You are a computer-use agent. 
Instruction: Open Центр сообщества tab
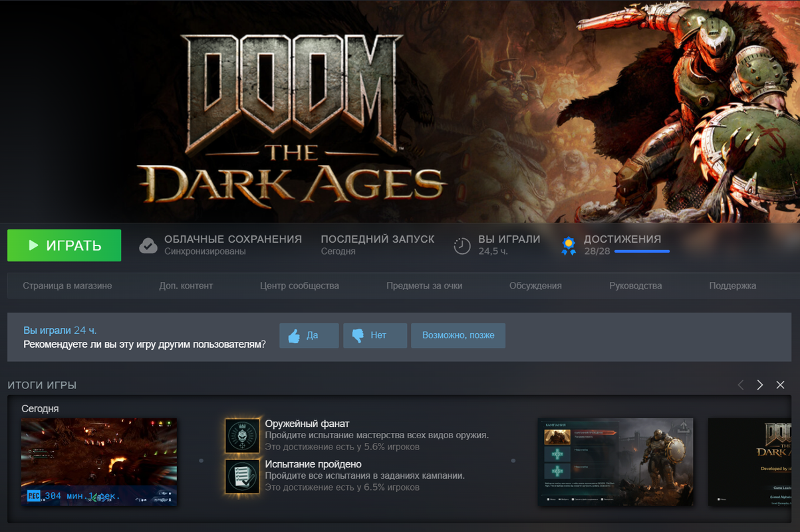click(299, 285)
